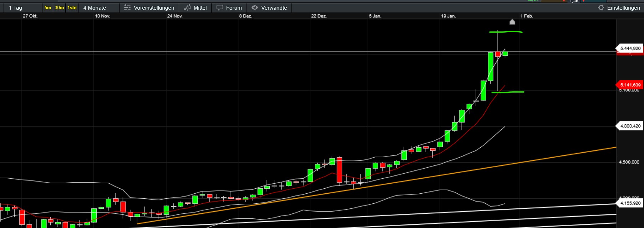The width and height of the screenshot is (644, 228).
Task: Click the 4.155,920 trendline price label
Action: 630,203
